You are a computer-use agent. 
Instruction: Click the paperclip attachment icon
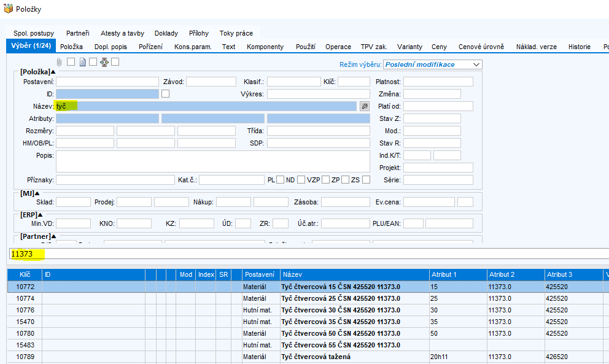tap(60, 62)
